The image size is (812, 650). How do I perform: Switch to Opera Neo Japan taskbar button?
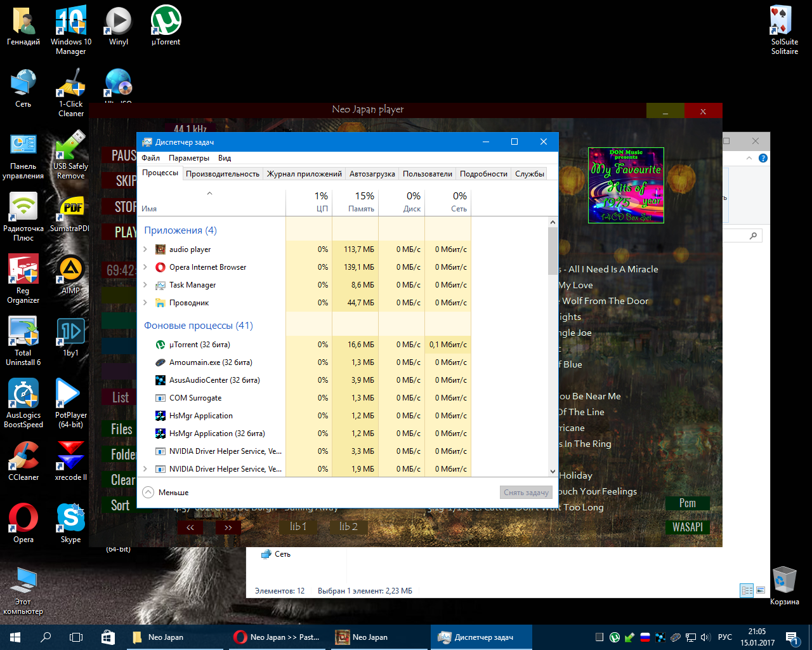click(277, 637)
